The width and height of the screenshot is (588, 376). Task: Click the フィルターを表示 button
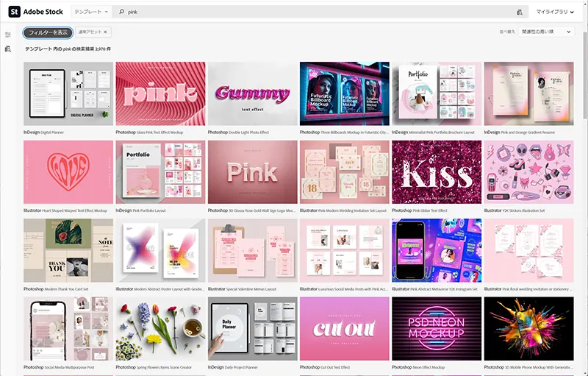pyautogui.click(x=48, y=32)
